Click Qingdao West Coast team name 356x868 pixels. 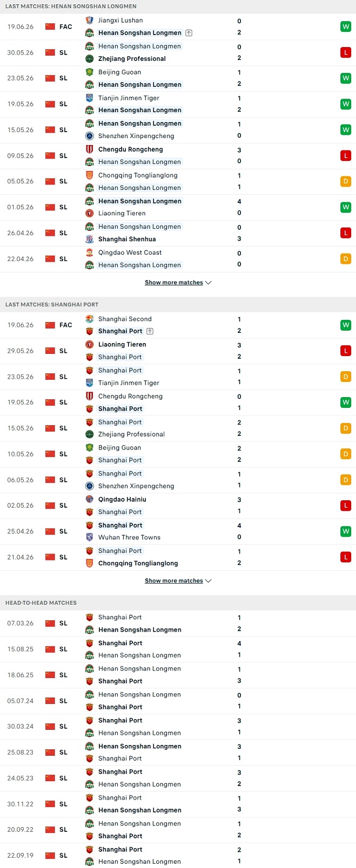(130, 252)
